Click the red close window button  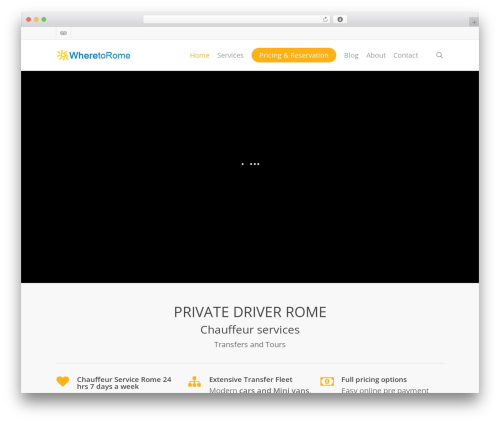point(29,19)
